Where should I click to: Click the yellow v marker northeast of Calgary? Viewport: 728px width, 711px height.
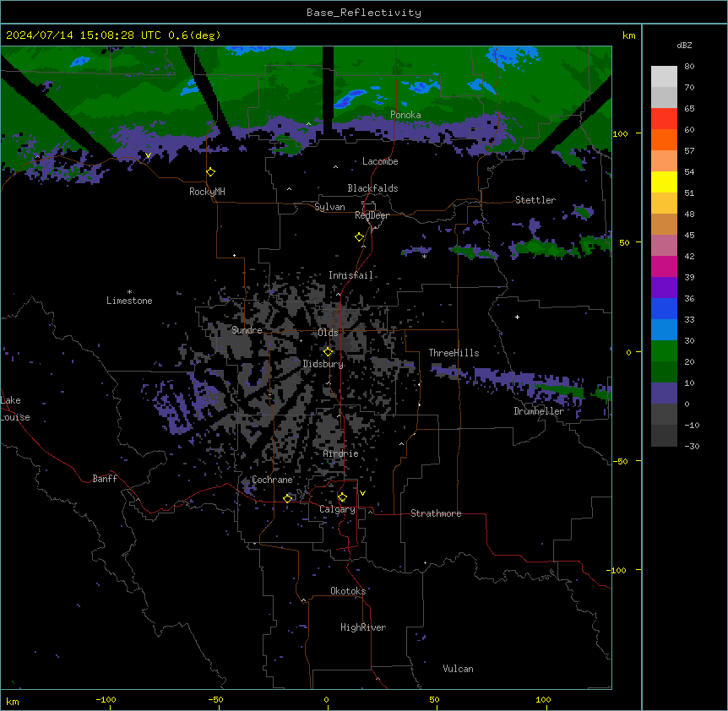(362, 493)
